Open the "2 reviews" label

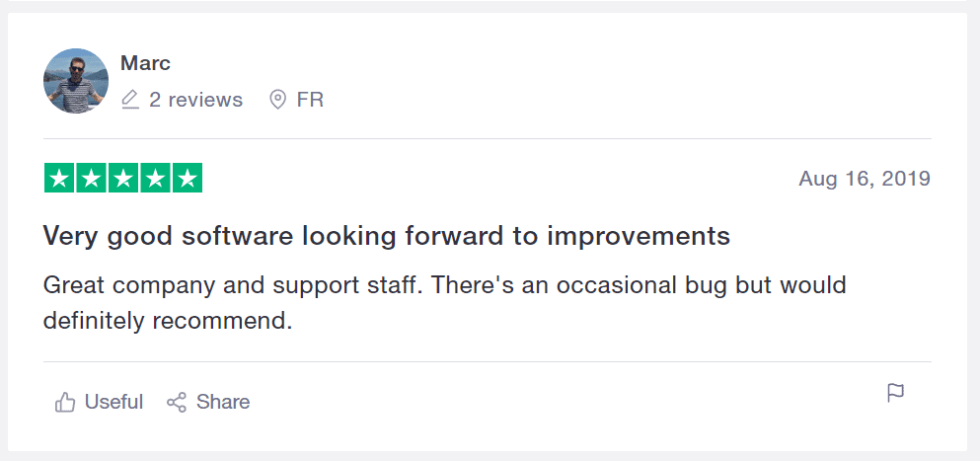coord(195,100)
